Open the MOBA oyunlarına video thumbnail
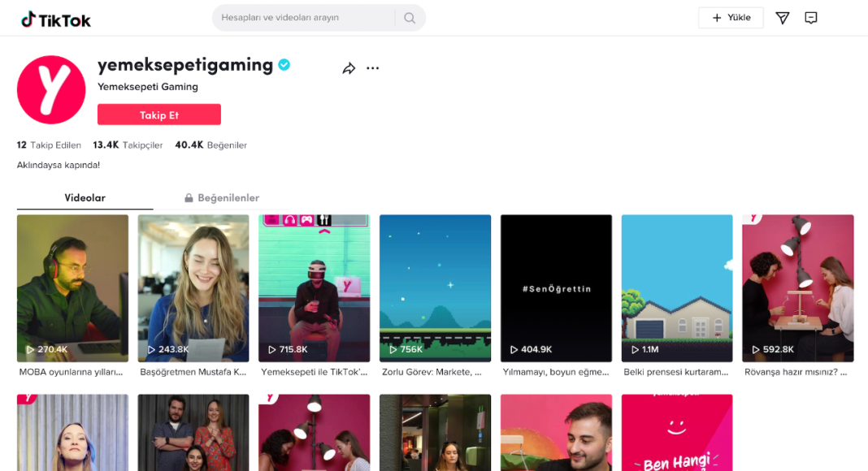Image resolution: width=868 pixels, height=471 pixels. 72,288
